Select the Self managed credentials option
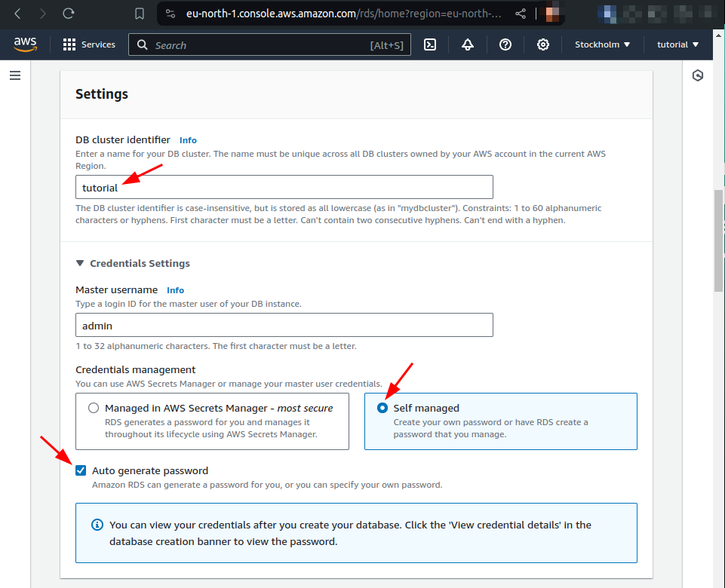 (x=382, y=408)
